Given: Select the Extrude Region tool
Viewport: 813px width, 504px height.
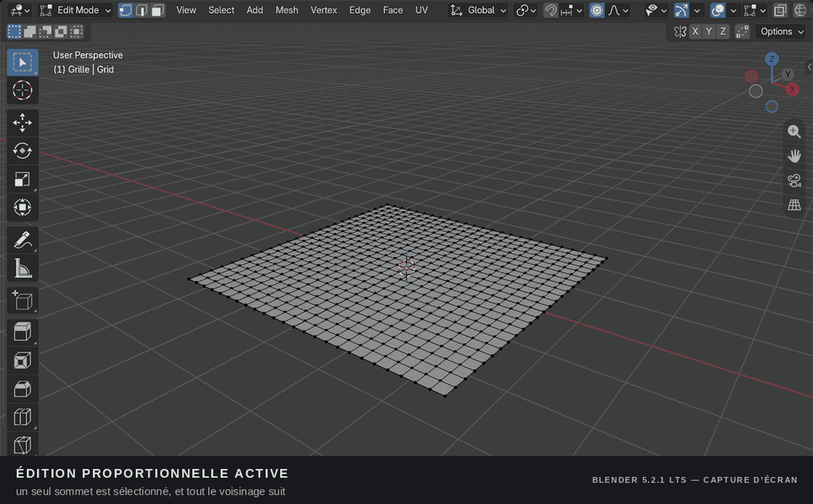Looking at the screenshot, I should click(22, 333).
